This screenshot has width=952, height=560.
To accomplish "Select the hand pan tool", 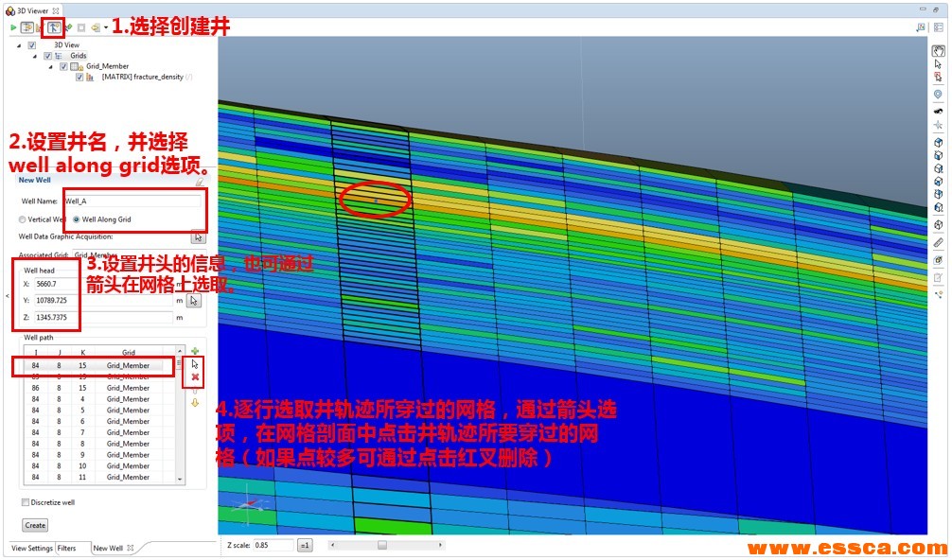I will (x=938, y=51).
